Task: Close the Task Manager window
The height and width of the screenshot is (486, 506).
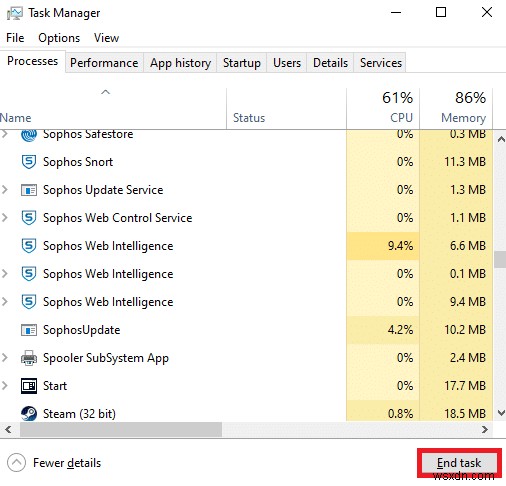Action: pos(487,13)
